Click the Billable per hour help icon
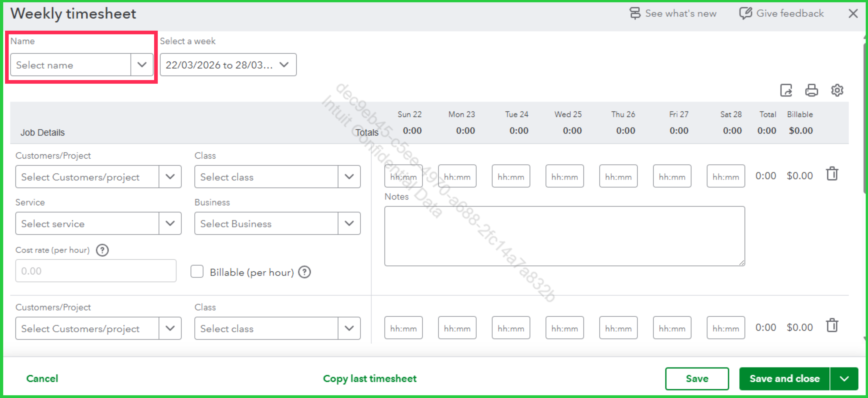Image resolution: width=868 pixels, height=398 pixels. [305, 272]
